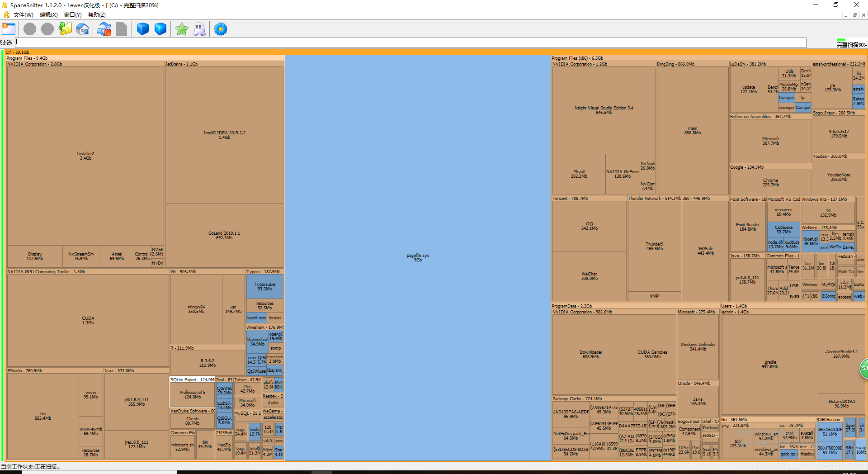This screenshot has width=868, height=474.
Task: Select the 360Safe 442.4Mb block
Action: pyautogui.click(x=706, y=251)
